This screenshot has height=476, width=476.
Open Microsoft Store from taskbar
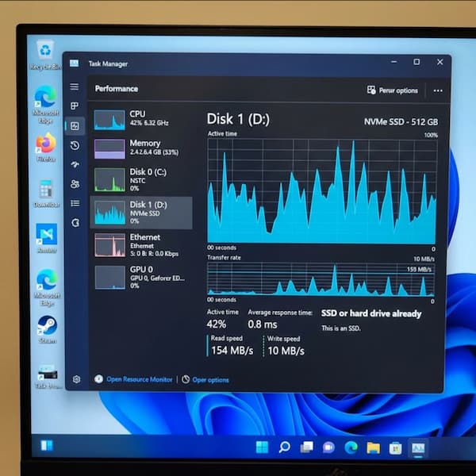pos(395,448)
